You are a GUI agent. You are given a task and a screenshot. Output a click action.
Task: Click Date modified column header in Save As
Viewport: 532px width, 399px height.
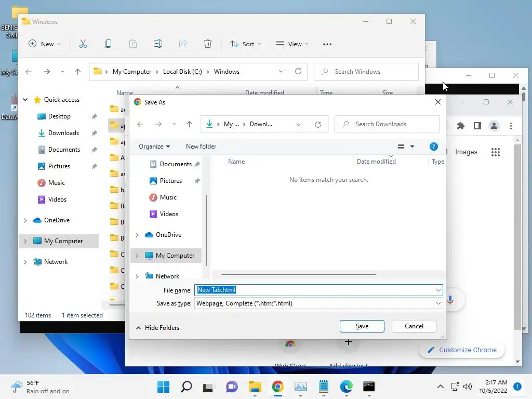(376, 162)
